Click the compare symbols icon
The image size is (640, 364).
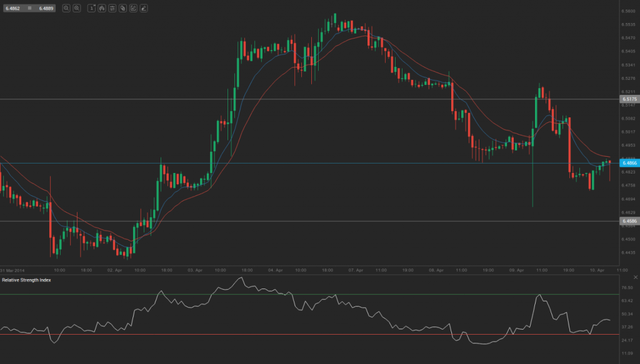122,8
